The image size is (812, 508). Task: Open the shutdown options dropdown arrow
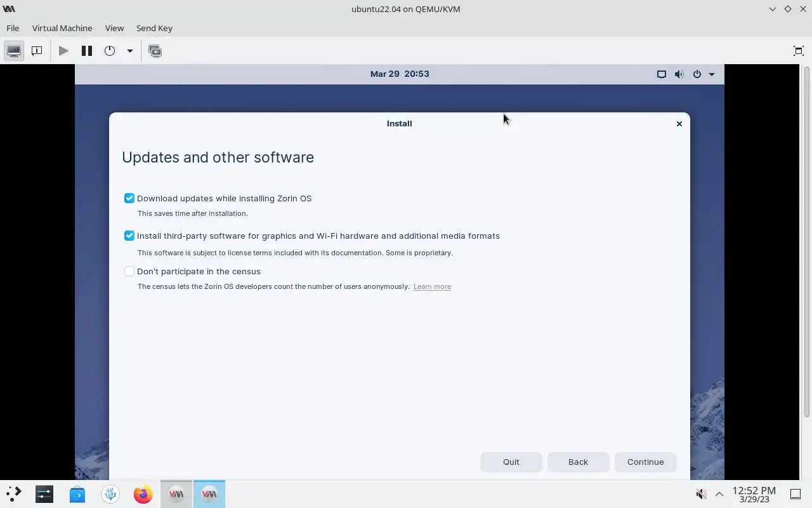click(x=129, y=51)
